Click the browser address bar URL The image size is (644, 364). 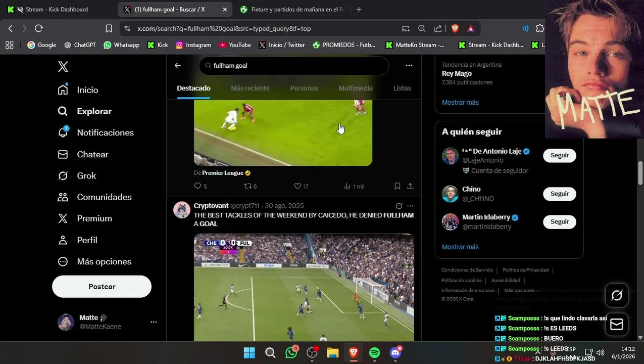click(x=224, y=29)
